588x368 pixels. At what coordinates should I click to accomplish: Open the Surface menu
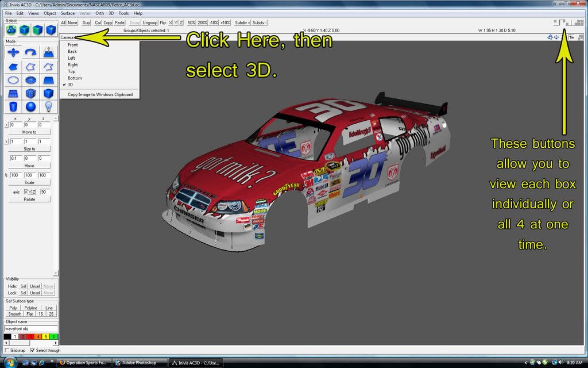point(68,13)
